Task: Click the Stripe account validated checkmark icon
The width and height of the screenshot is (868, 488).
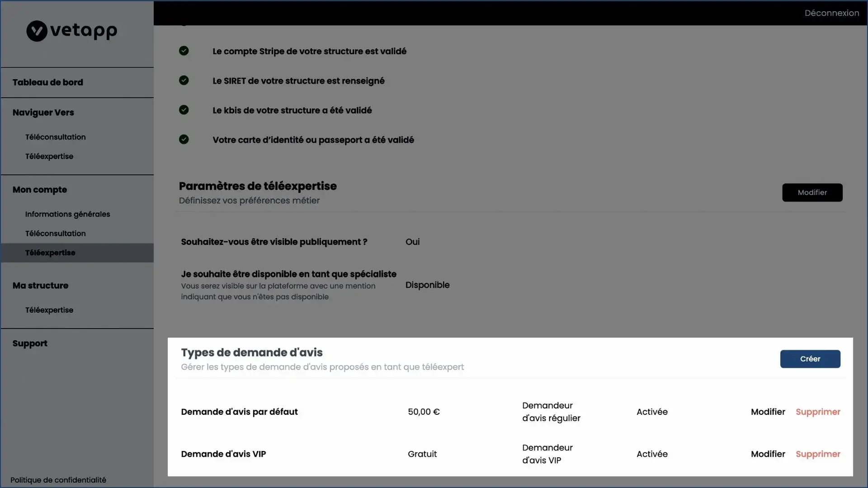Action: point(184,51)
